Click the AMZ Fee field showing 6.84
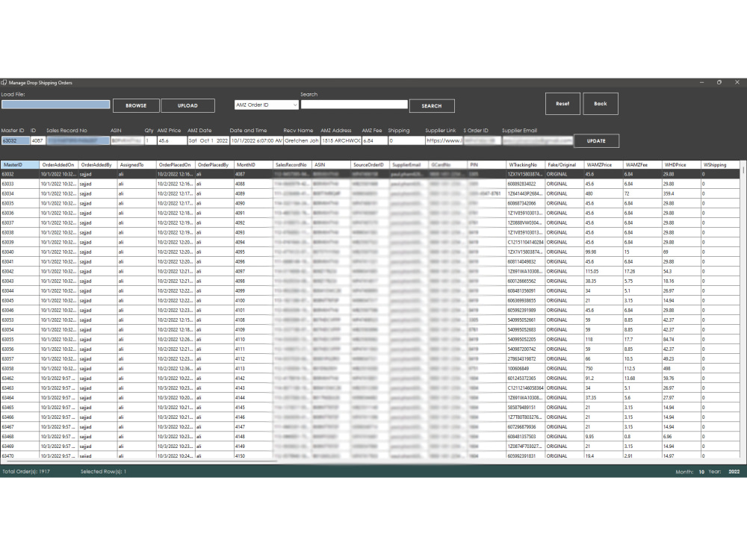This screenshot has width=747, height=560. click(374, 140)
